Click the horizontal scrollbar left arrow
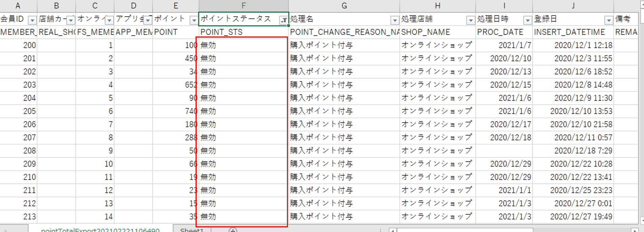Viewport: 644px width, 232px height. click(x=392, y=230)
